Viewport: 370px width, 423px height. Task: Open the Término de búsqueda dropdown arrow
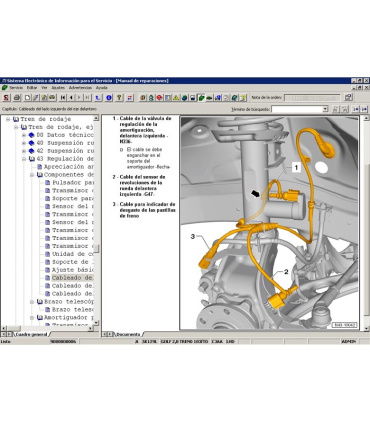tap(325, 109)
